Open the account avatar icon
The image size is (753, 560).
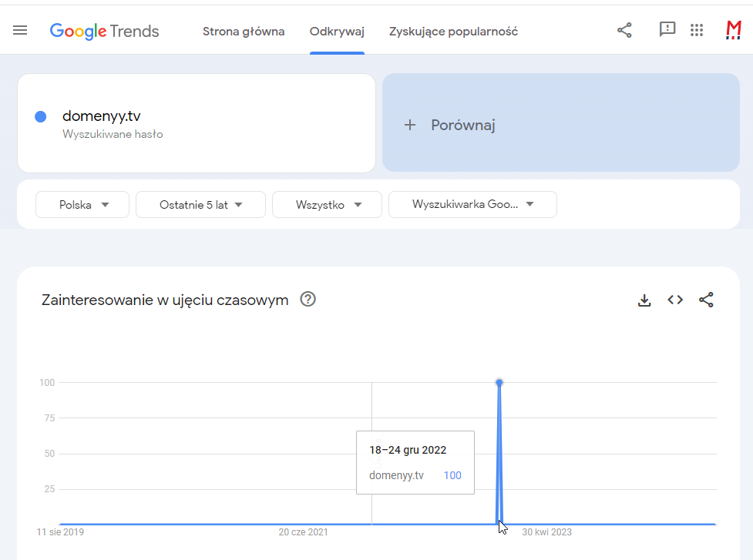(x=733, y=30)
